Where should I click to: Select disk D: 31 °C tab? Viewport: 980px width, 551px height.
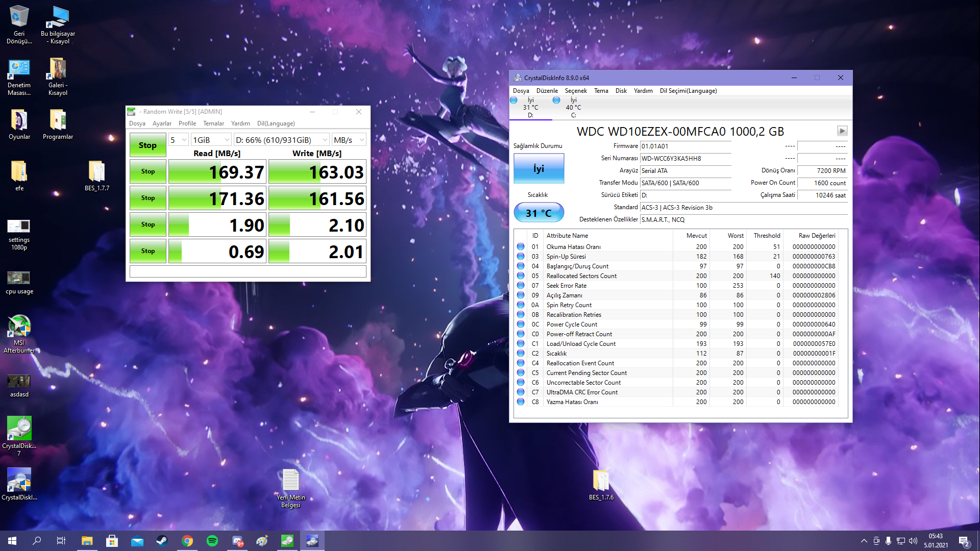[530, 108]
